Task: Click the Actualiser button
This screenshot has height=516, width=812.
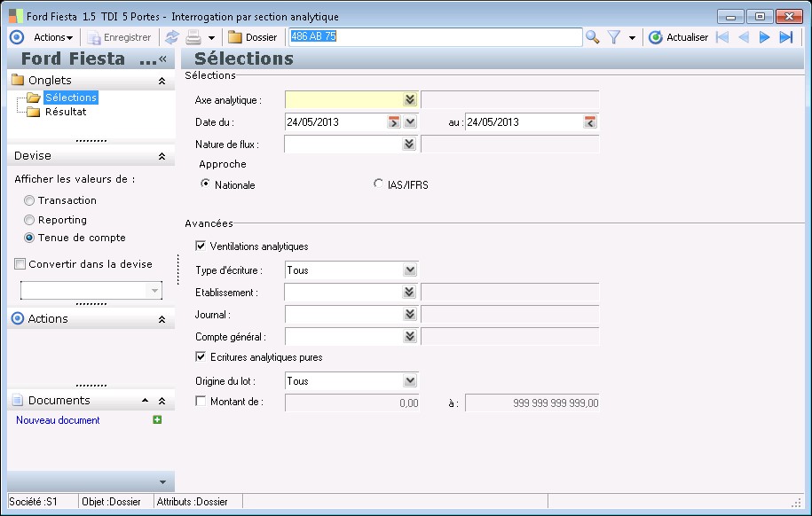Action: coord(679,37)
